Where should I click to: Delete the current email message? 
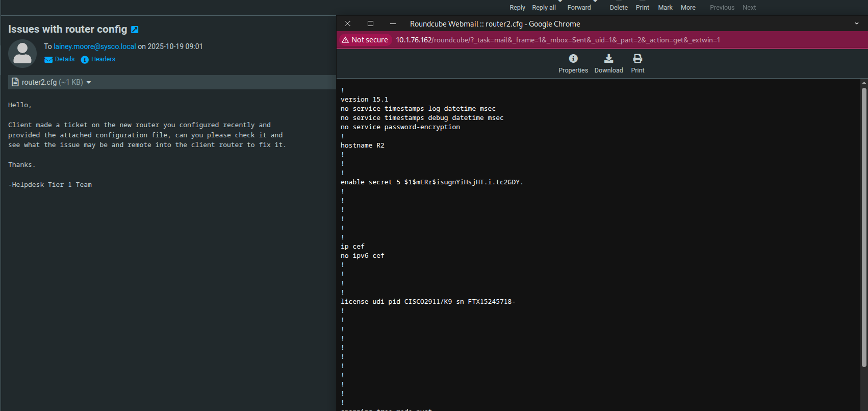click(619, 7)
